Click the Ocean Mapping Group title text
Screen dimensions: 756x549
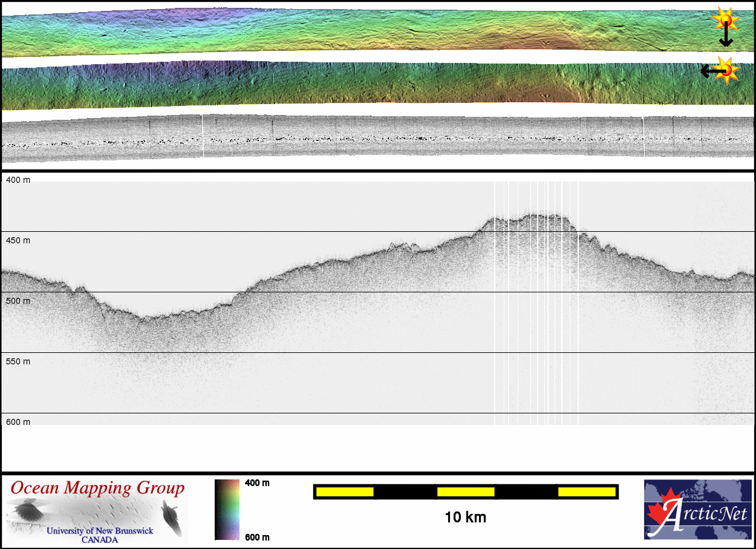click(97, 488)
